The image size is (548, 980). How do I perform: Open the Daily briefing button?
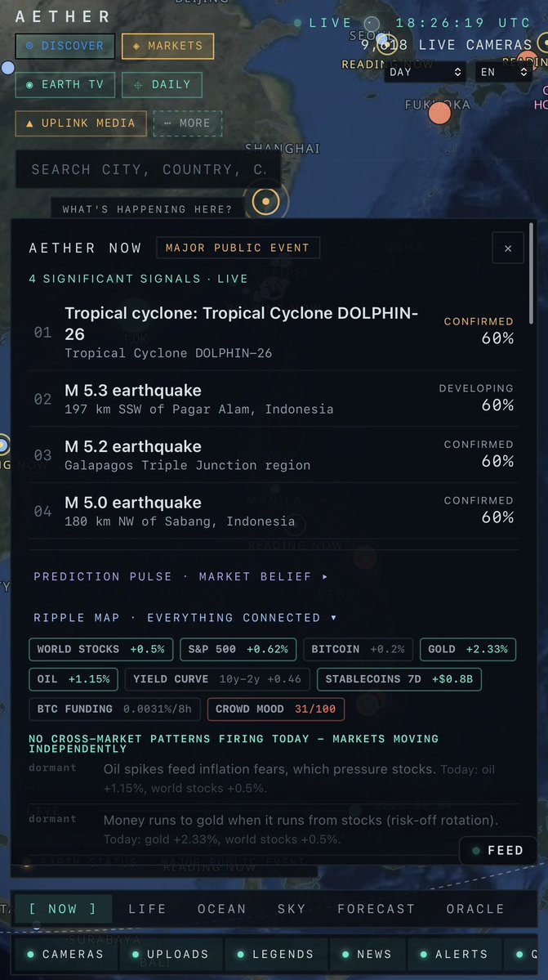tap(163, 85)
